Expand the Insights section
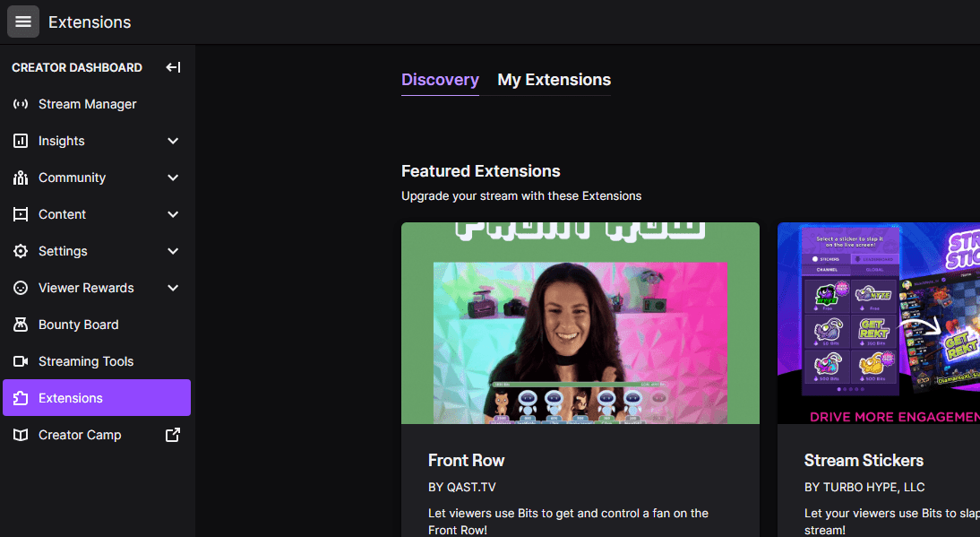 pyautogui.click(x=172, y=141)
